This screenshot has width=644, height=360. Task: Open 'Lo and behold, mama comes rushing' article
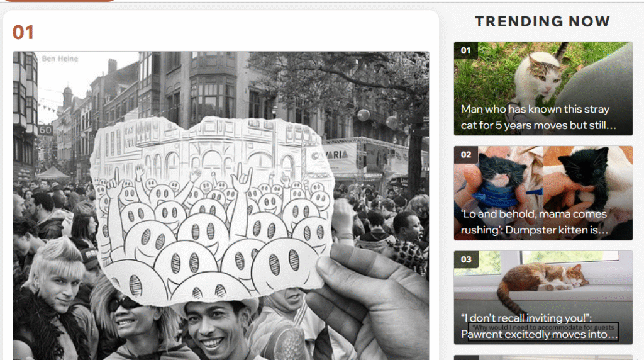[534, 222]
